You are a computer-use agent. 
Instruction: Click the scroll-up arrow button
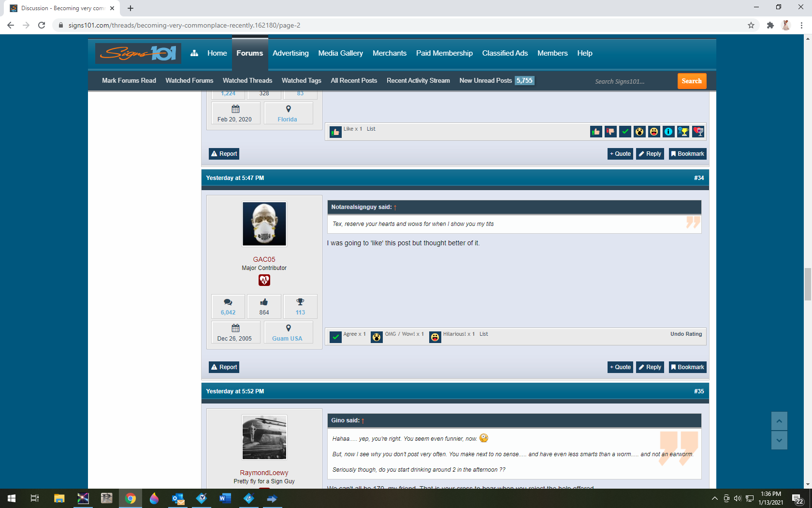[779, 421]
